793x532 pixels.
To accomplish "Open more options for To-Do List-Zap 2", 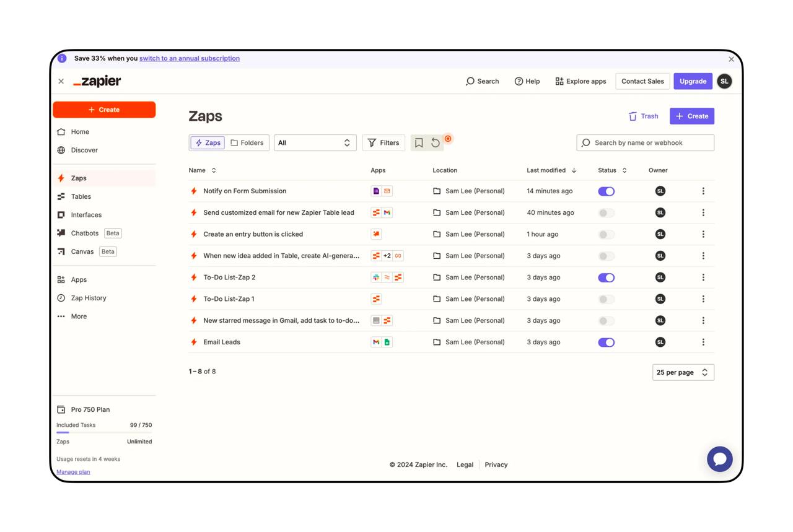I will click(703, 277).
